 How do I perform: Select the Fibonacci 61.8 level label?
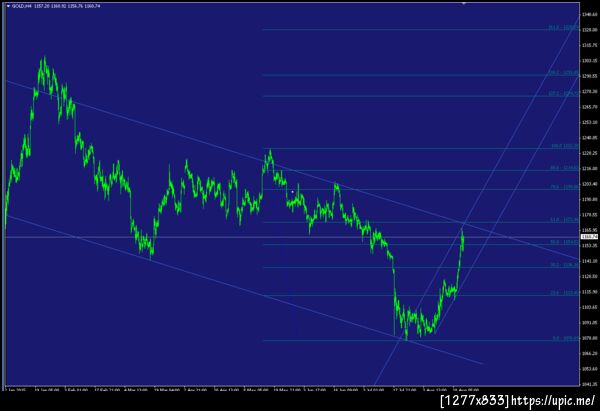click(564, 220)
